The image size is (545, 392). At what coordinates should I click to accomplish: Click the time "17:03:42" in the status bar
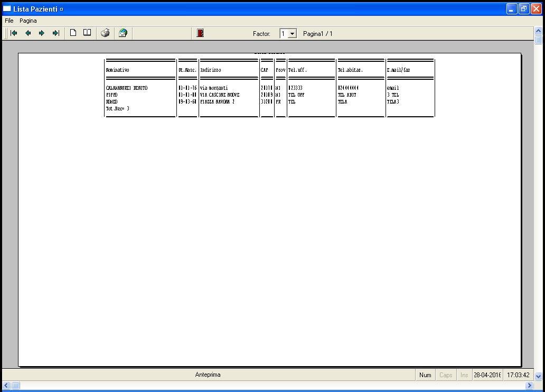[518, 375]
